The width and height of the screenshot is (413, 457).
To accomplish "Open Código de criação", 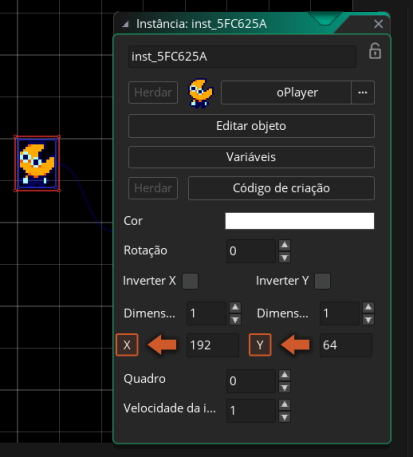I will click(281, 188).
